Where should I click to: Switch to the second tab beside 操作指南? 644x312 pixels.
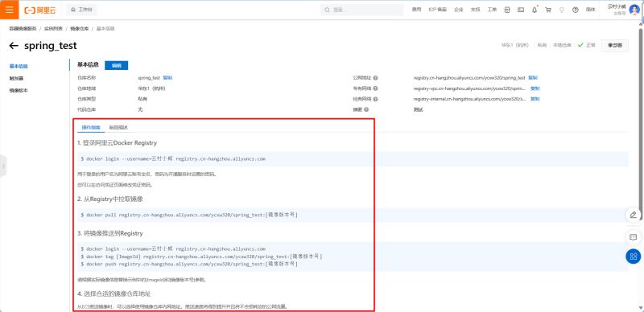(x=118, y=128)
